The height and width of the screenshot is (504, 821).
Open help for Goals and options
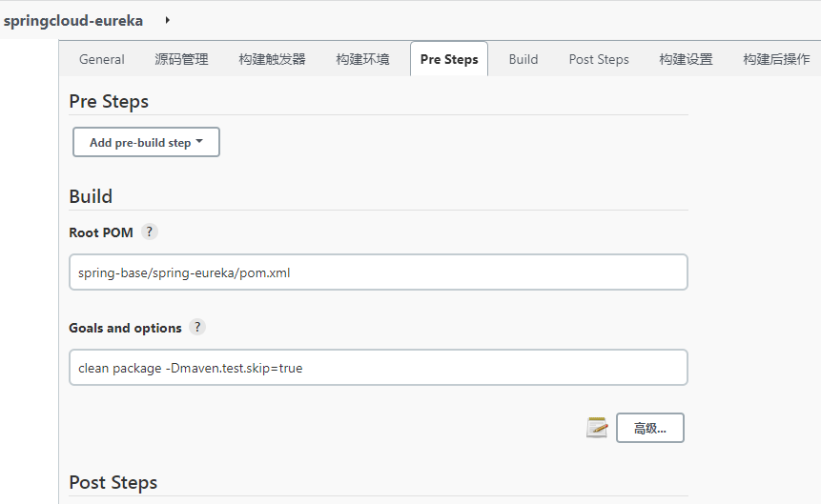pos(197,327)
